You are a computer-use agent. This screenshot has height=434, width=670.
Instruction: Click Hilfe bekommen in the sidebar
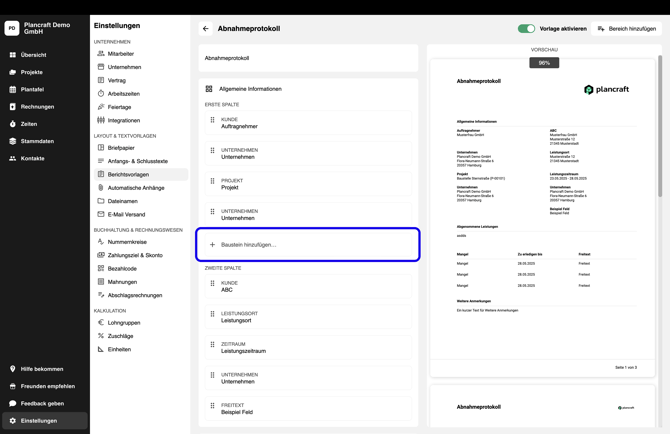click(45, 369)
